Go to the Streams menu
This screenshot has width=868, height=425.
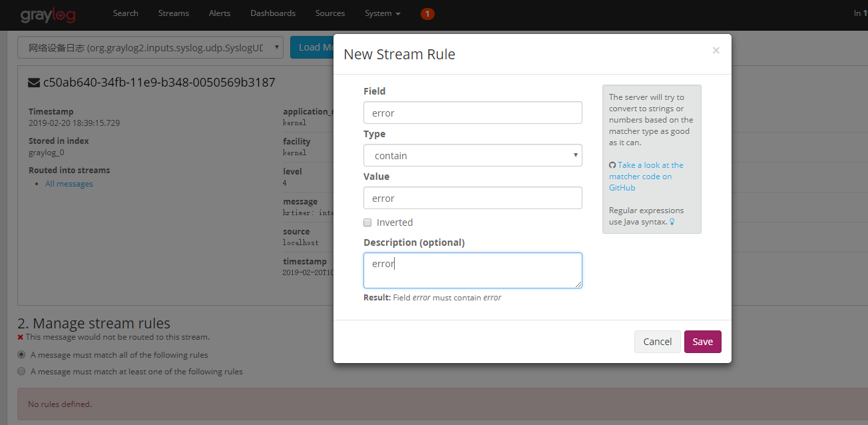pos(173,13)
